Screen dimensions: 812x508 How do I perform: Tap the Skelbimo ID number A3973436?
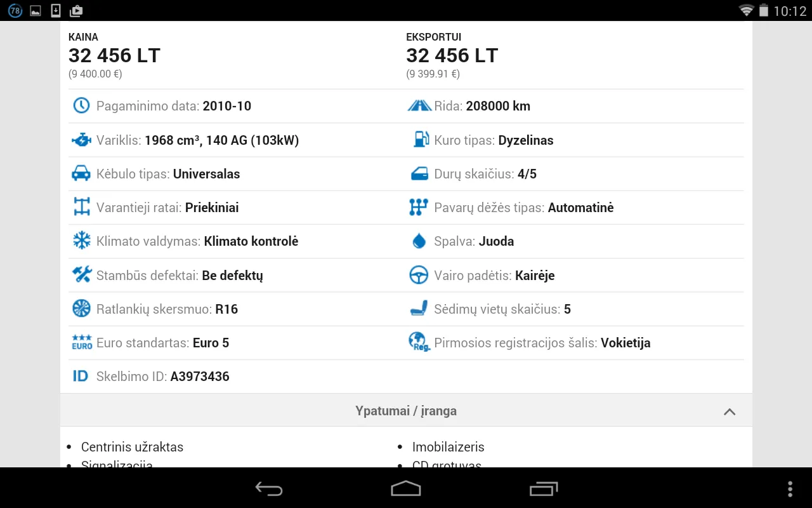(x=200, y=377)
